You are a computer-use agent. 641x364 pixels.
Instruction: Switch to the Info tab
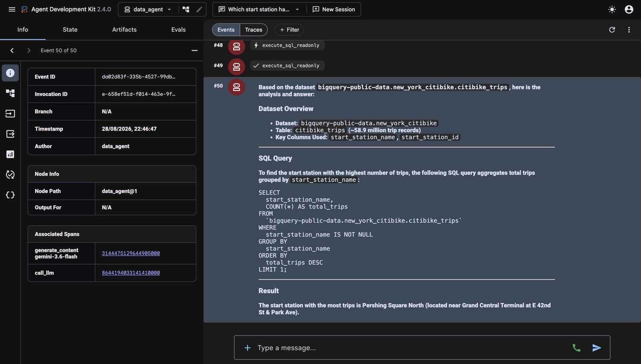point(23,30)
